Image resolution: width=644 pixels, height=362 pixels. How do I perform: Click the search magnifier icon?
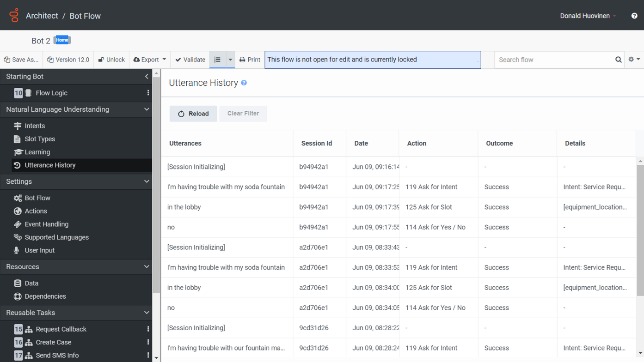tap(618, 60)
